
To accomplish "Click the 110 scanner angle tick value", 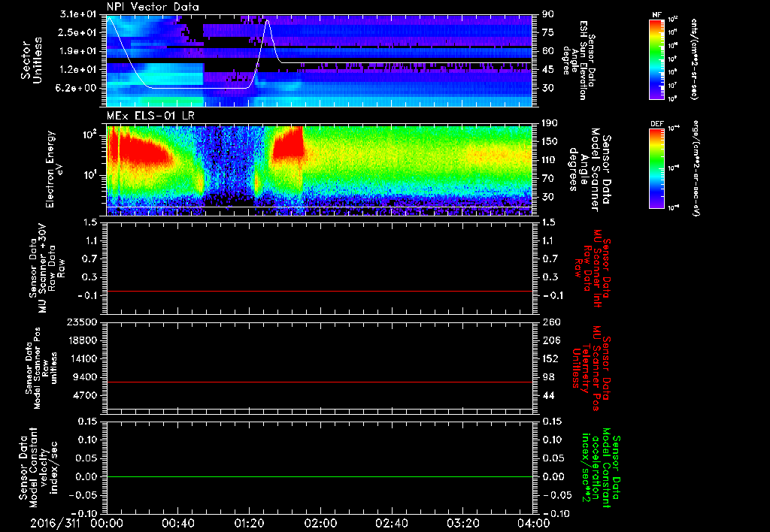I will click(x=550, y=160).
